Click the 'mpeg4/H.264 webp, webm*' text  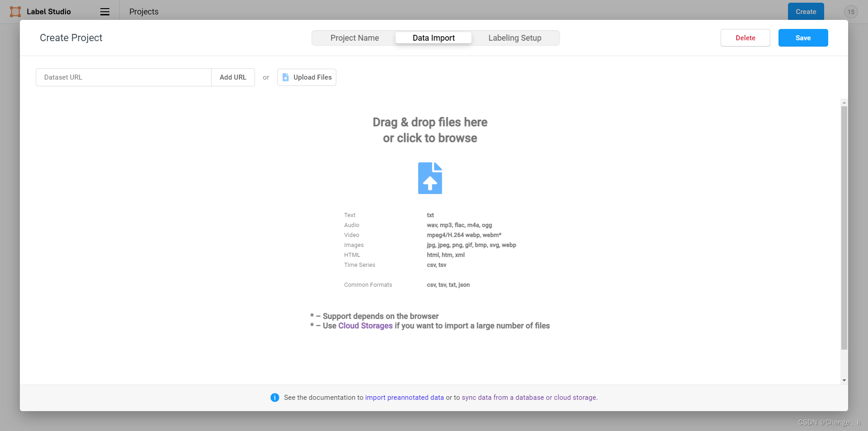coord(464,235)
